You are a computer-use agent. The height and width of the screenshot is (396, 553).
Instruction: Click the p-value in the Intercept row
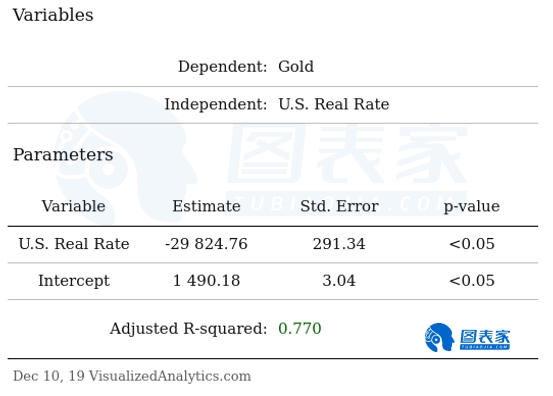472,281
